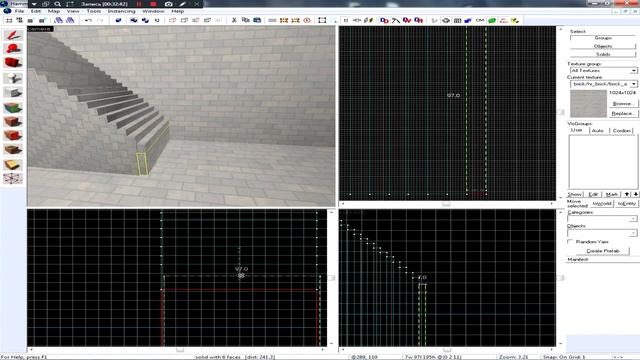Click the Cut scissors icon
640x360 pixels.
point(234,20)
